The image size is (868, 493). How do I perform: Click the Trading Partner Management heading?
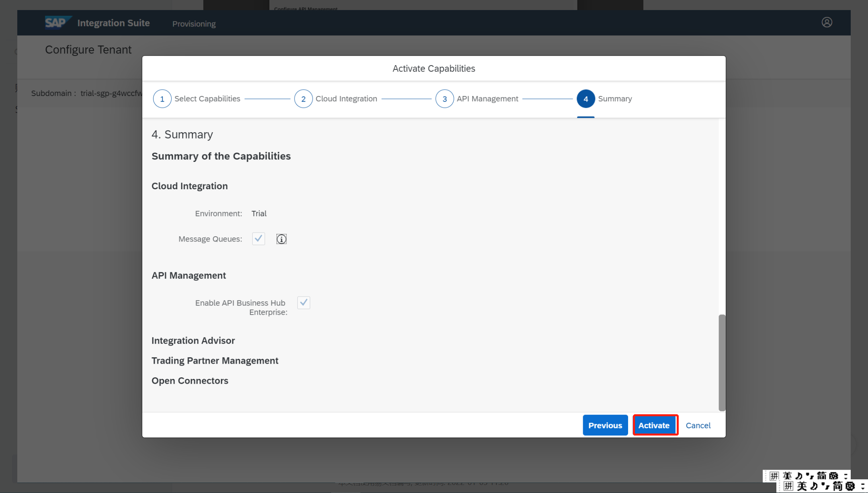[215, 361]
